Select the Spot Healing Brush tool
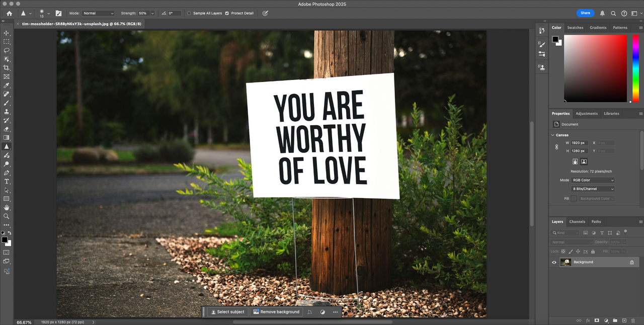The width and height of the screenshot is (644, 325). point(7,94)
